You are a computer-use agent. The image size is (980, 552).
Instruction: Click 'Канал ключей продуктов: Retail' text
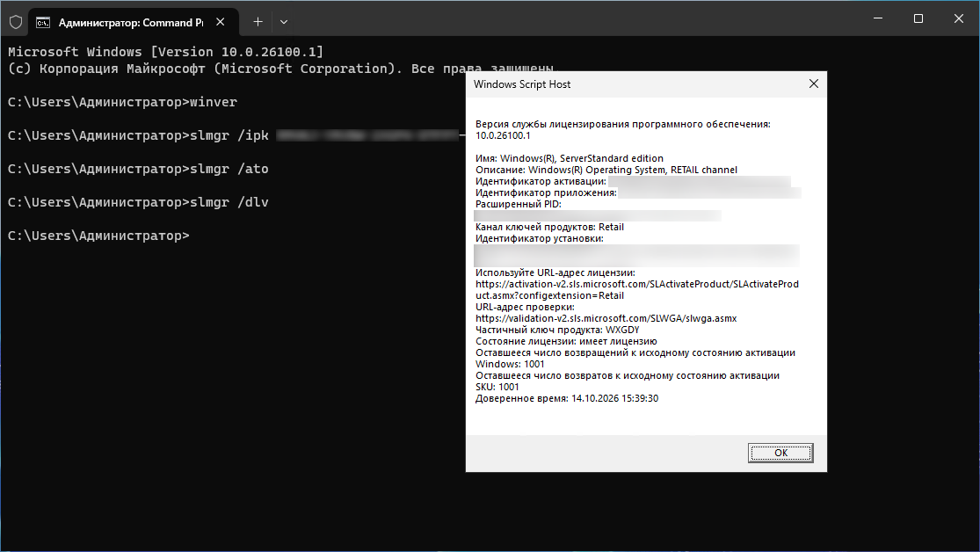pyautogui.click(x=549, y=227)
